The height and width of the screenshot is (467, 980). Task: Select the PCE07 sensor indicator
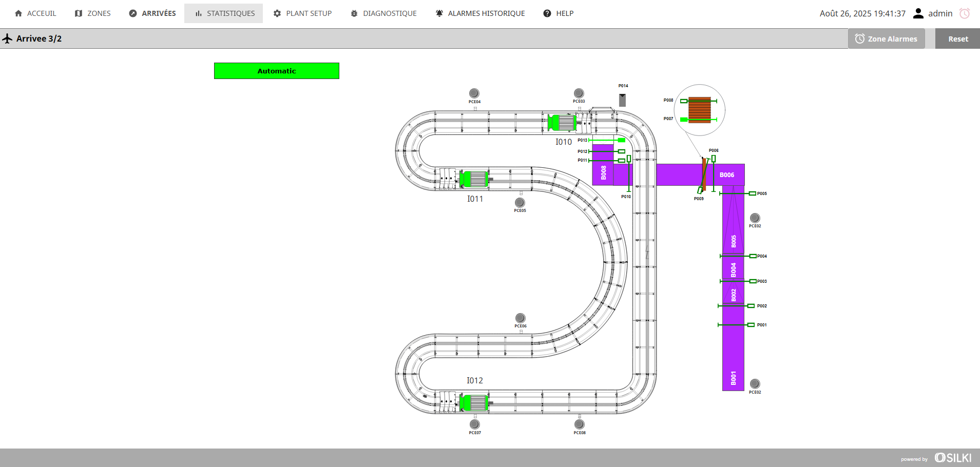point(475,424)
